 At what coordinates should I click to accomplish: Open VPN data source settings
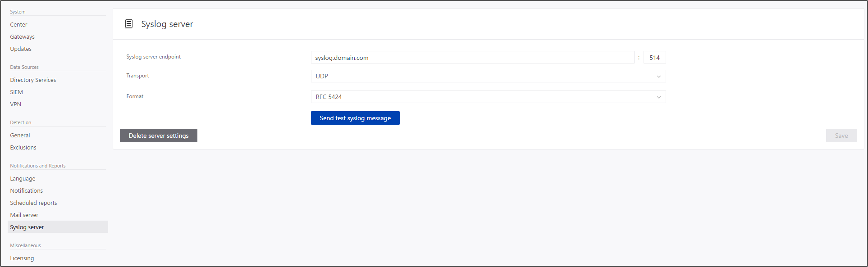tap(16, 104)
